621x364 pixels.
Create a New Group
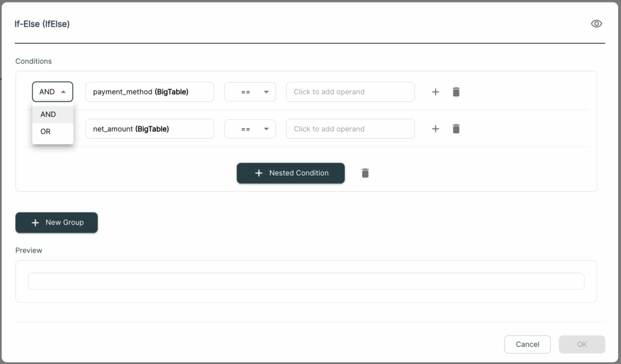point(56,222)
